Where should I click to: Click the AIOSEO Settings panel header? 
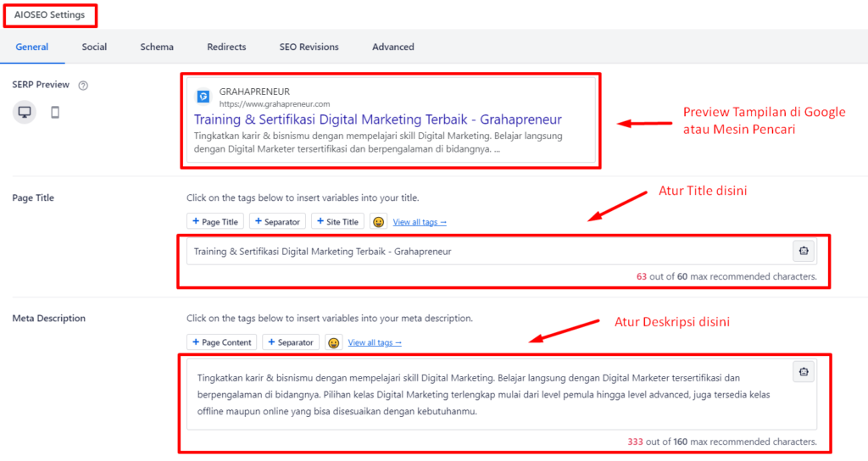(50, 15)
